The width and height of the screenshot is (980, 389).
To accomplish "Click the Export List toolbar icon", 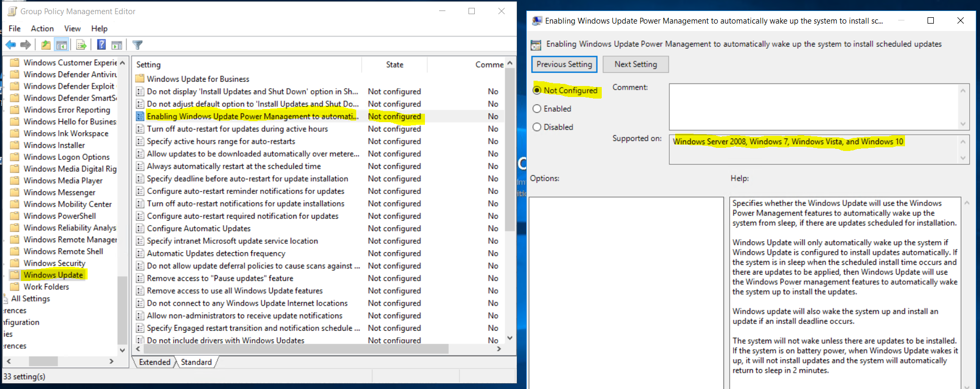I will (x=81, y=45).
